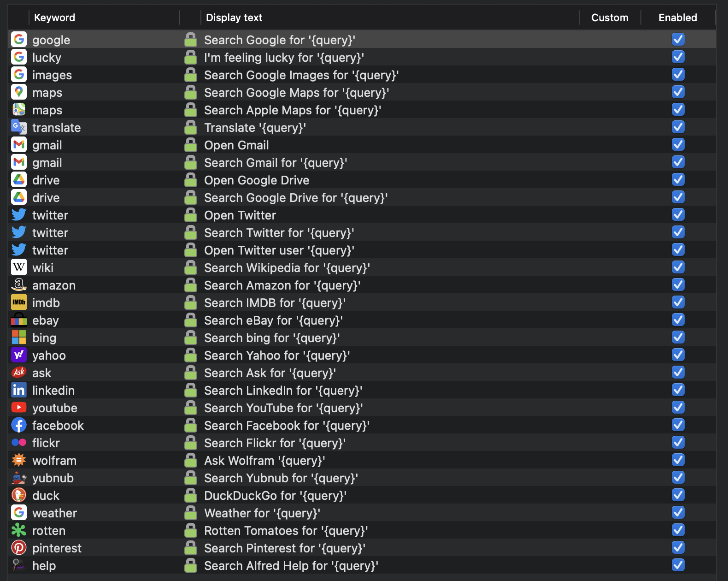This screenshot has height=581, width=728.
Task: Click the LinkedIn icon
Action: pos(19,390)
